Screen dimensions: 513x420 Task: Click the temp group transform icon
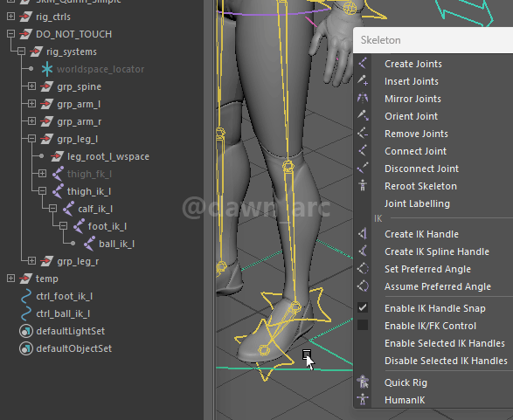coord(26,279)
